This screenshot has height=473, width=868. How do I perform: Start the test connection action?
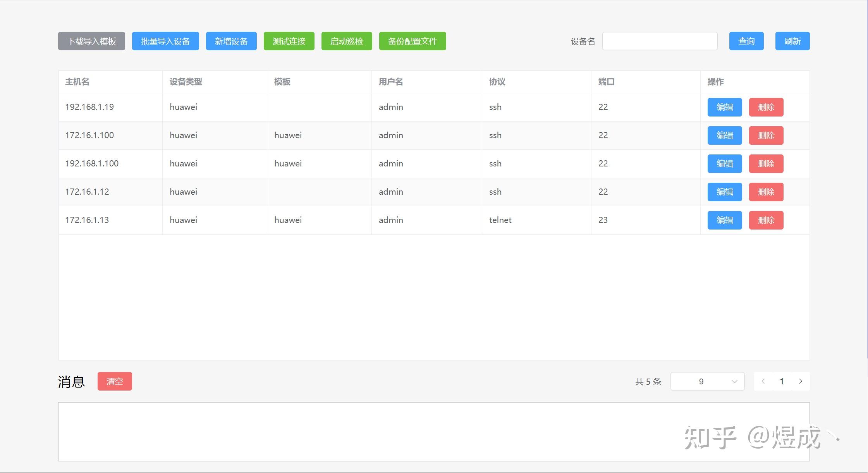point(289,41)
